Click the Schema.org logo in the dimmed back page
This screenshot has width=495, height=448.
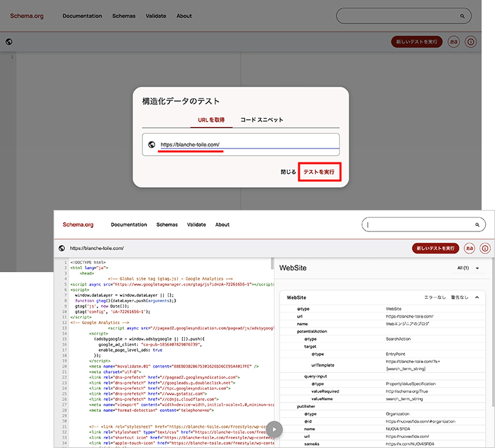(x=27, y=16)
